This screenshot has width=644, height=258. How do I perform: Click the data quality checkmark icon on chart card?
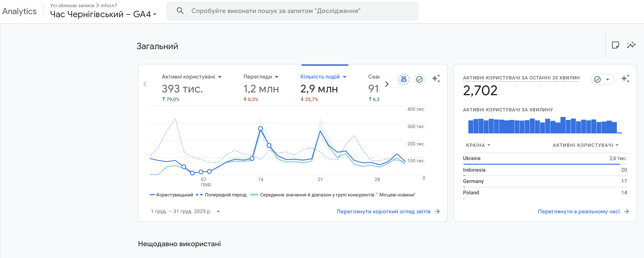(x=419, y=79)
